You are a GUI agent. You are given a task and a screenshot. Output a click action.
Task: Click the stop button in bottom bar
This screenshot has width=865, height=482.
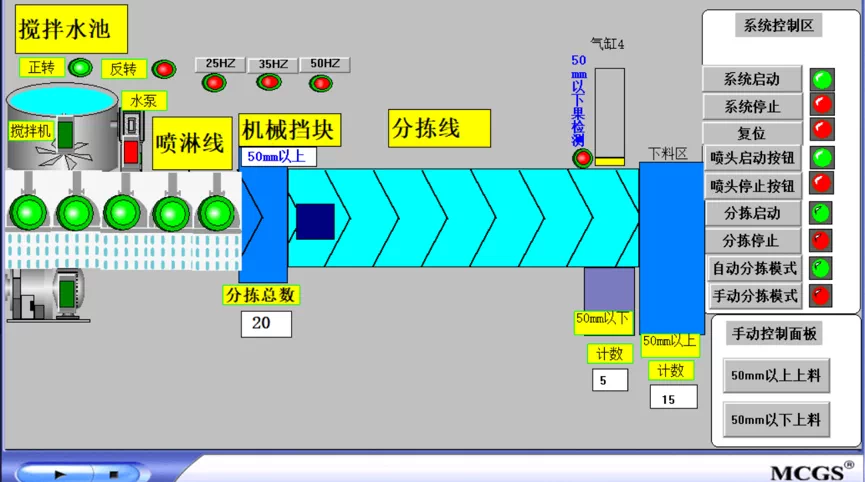click(x=114, y=474)
